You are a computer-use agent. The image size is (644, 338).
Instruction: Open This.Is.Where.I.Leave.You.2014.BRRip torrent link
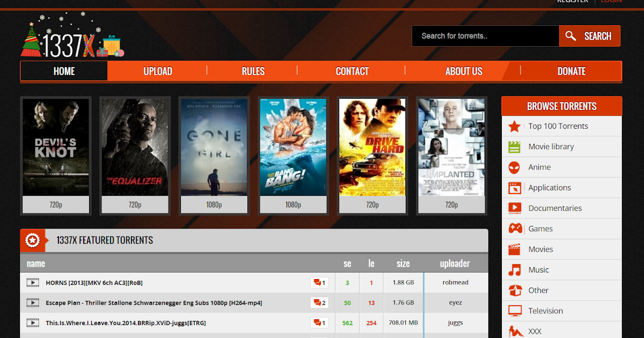[126, 323]
